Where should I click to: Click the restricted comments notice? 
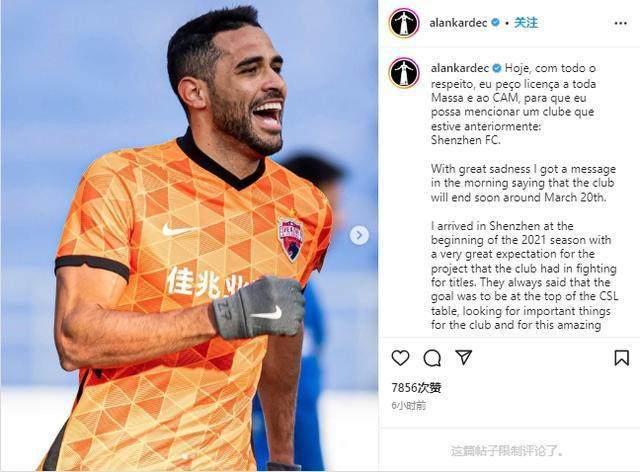click(x=509, y=451)
